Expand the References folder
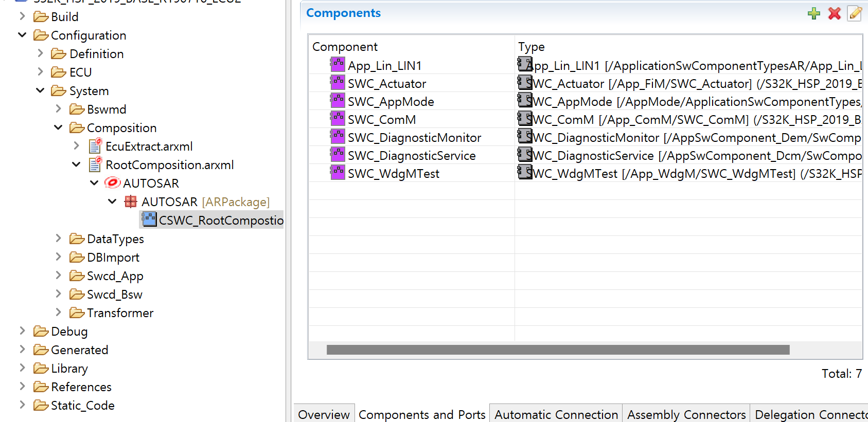 [x=22, y=387]
